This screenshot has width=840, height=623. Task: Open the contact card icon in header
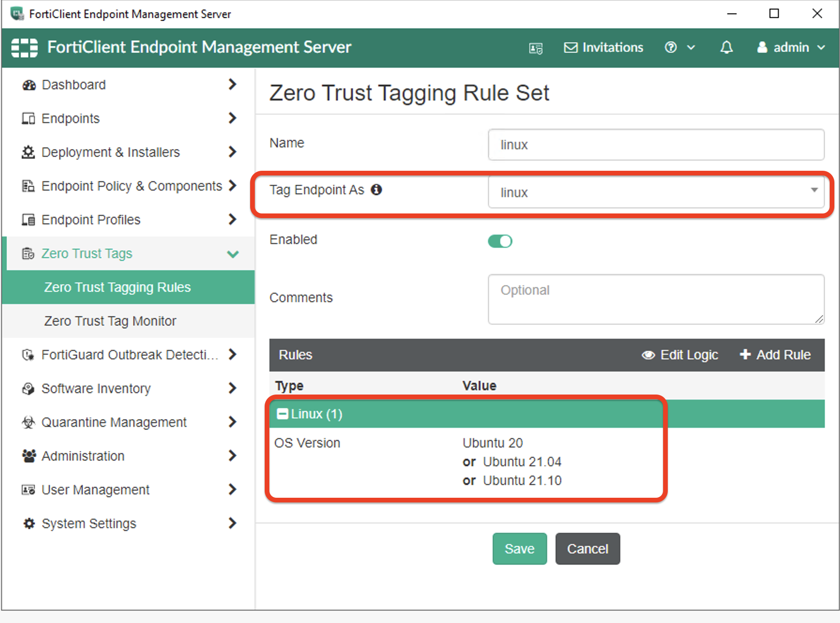[535, 48]
